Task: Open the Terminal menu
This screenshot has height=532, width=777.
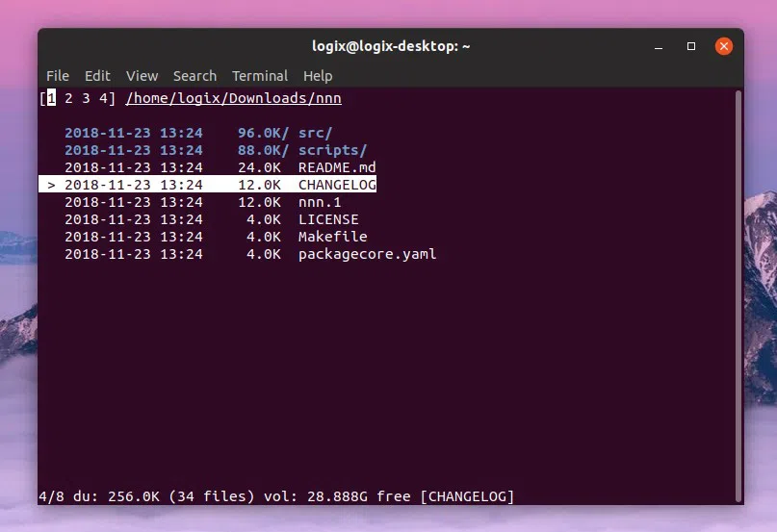Action: [x=260, y=76]
